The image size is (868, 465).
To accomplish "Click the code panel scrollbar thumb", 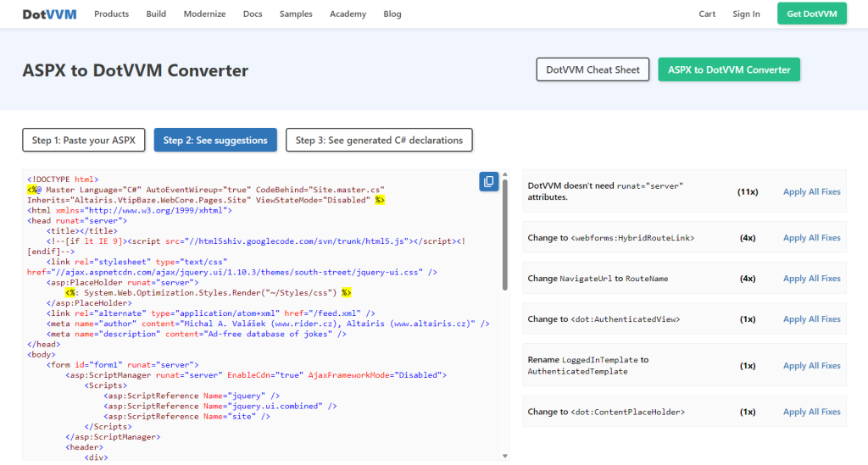I will (x=505, y=234).
